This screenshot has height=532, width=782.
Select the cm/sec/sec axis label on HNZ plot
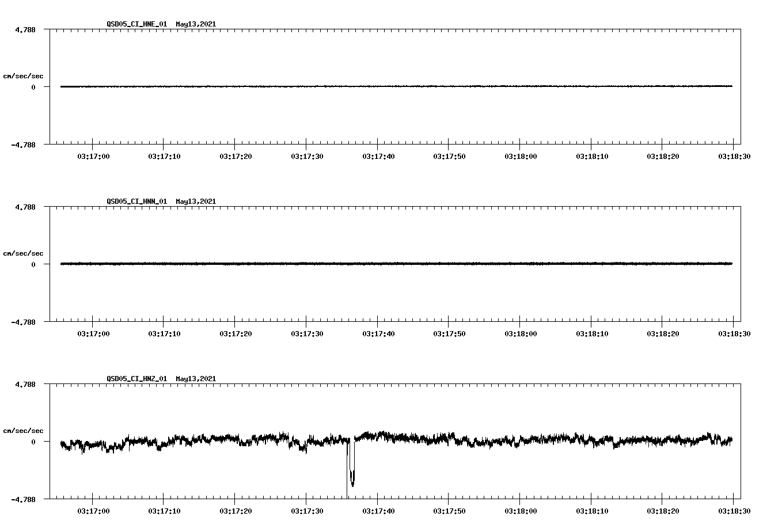24,430
